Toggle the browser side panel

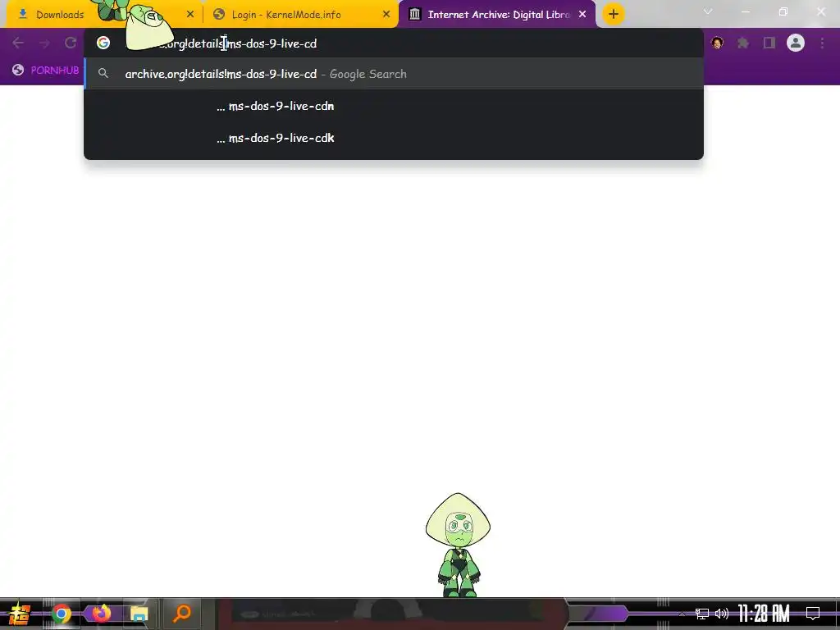(769, 43)
